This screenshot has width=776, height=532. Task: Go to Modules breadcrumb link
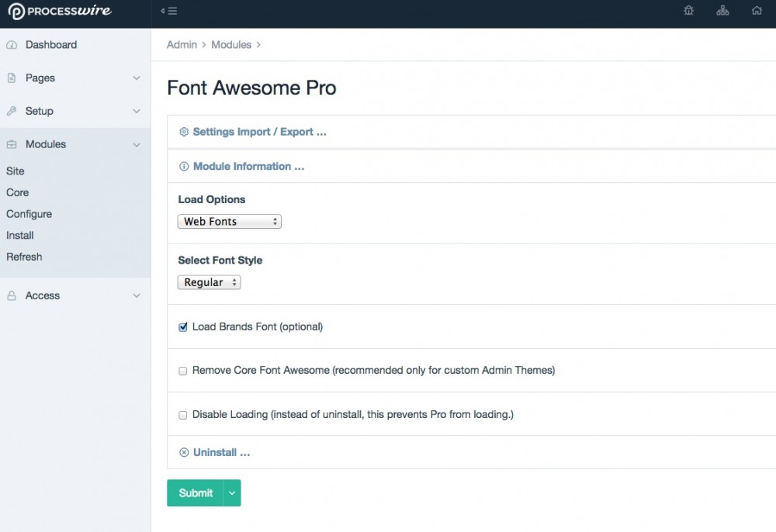(231, 45)
